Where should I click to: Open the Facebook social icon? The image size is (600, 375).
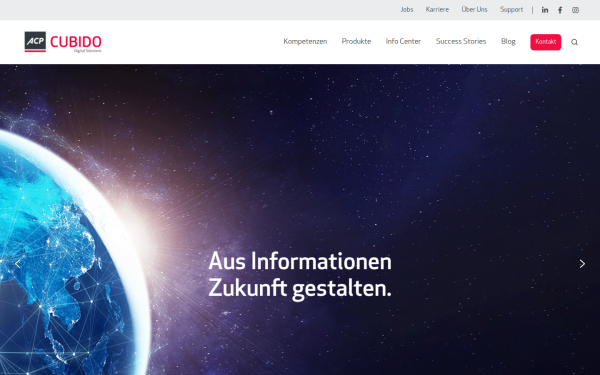coord(560,10)
